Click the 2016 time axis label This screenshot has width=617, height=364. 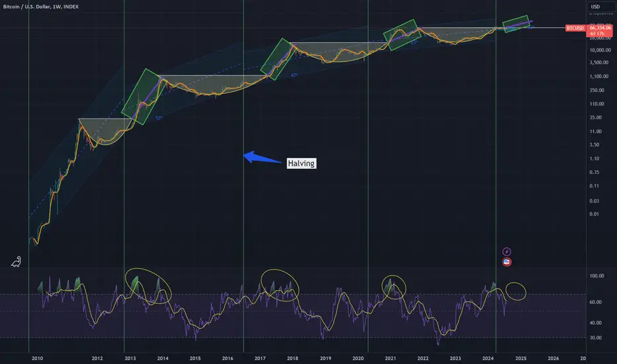tap(228, 359)
